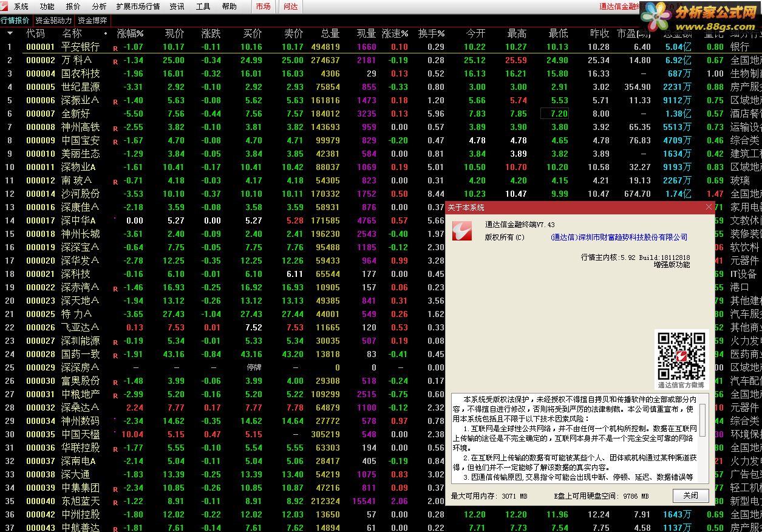Select the 全新好 stock name

pos(76,114)
